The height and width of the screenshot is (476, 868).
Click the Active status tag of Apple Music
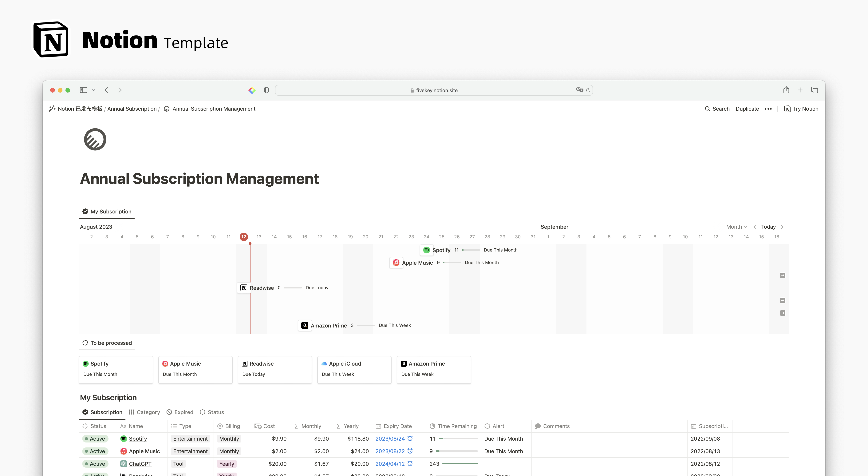coord(95,451)
